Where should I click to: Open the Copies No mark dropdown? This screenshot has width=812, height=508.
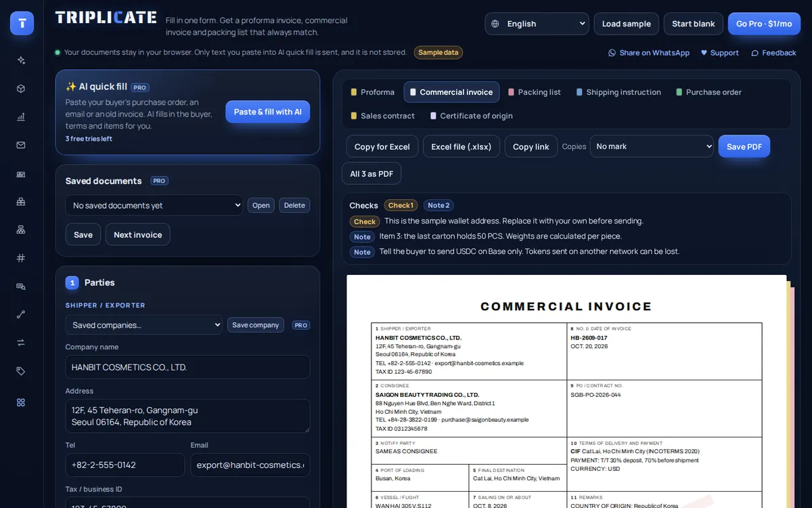pyautogui.click(x=652, y=146)
